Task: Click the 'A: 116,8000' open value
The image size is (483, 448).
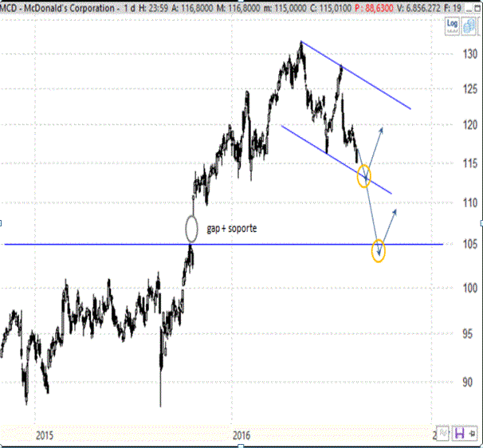Action: [192, 8]
